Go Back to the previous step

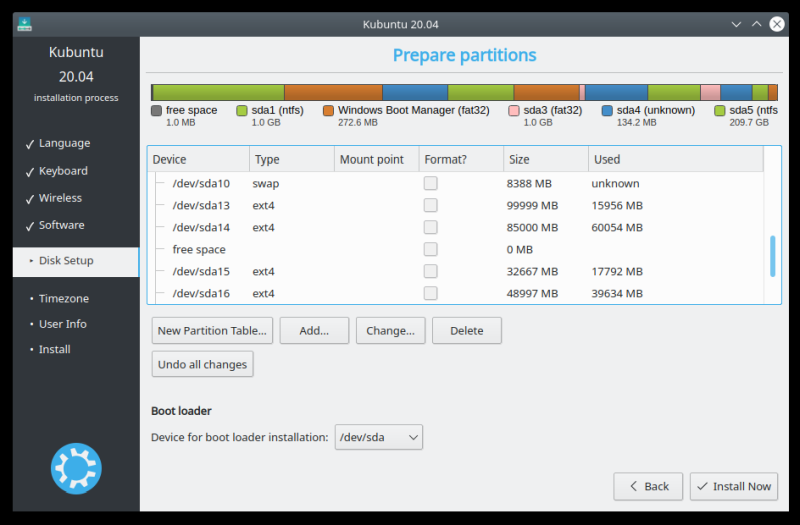point(648,486)
